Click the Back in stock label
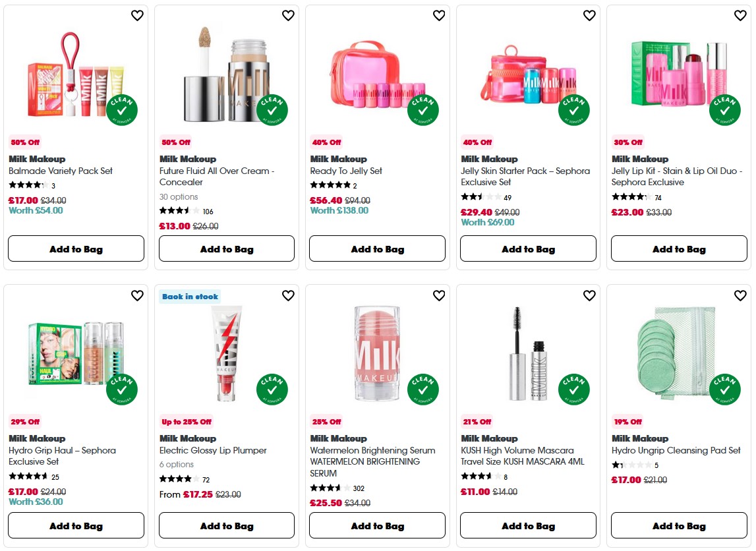This screenshot has height=551, width=756. [190, 297]
